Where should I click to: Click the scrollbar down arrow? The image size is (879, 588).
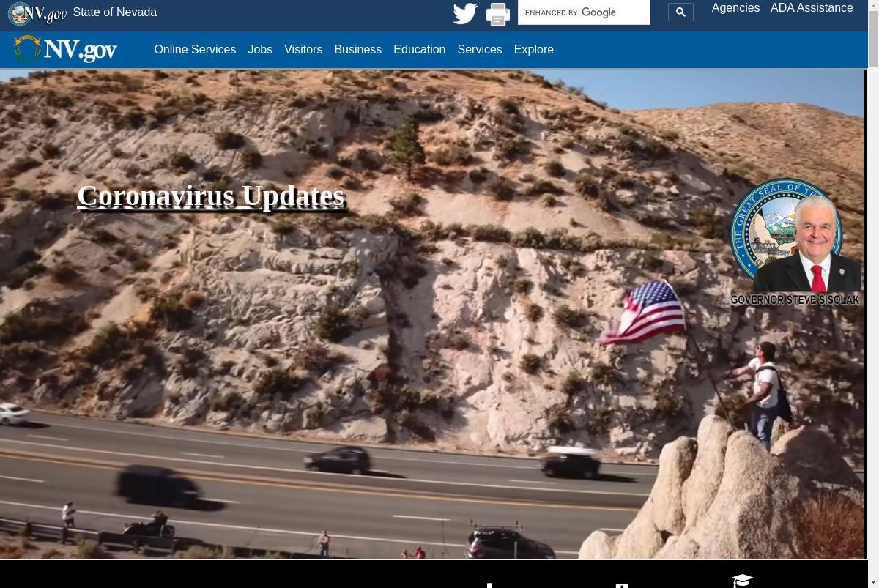click(x=873, y=582)
